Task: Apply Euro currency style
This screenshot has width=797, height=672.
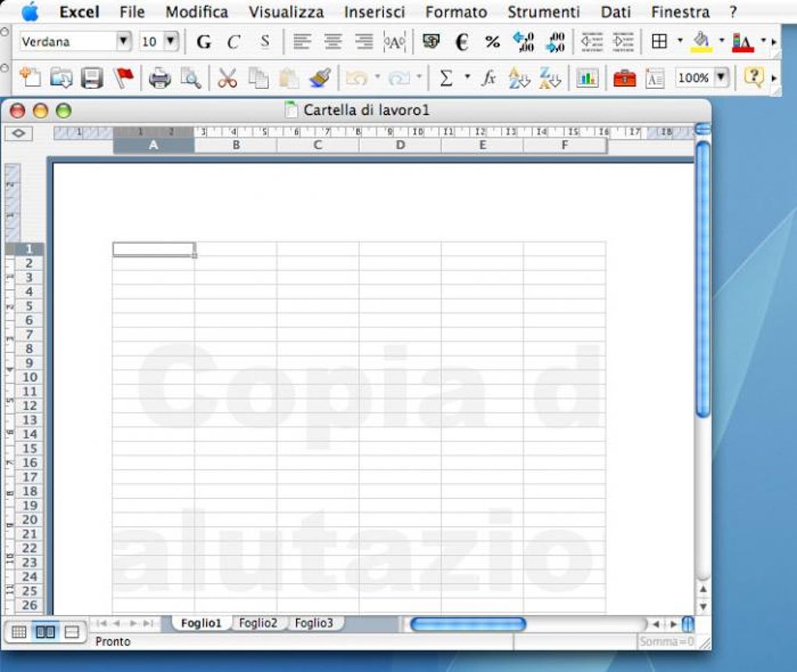Action: coord(462,41)
